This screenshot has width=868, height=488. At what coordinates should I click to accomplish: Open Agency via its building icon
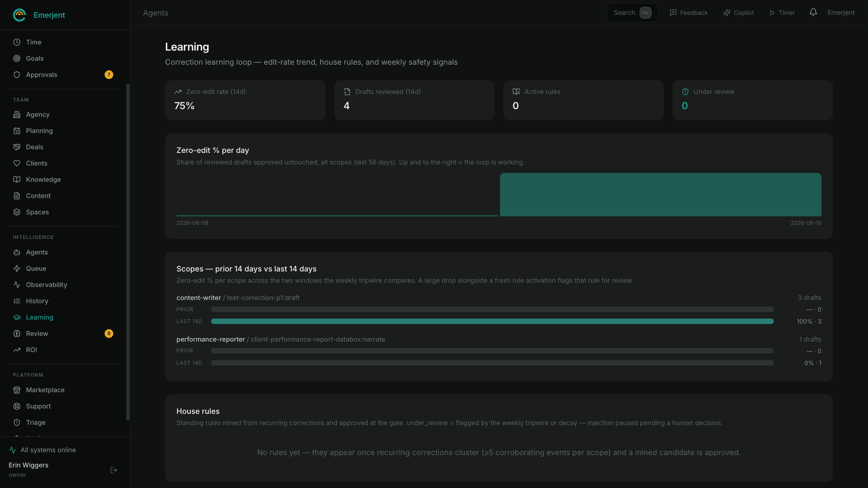17,114
